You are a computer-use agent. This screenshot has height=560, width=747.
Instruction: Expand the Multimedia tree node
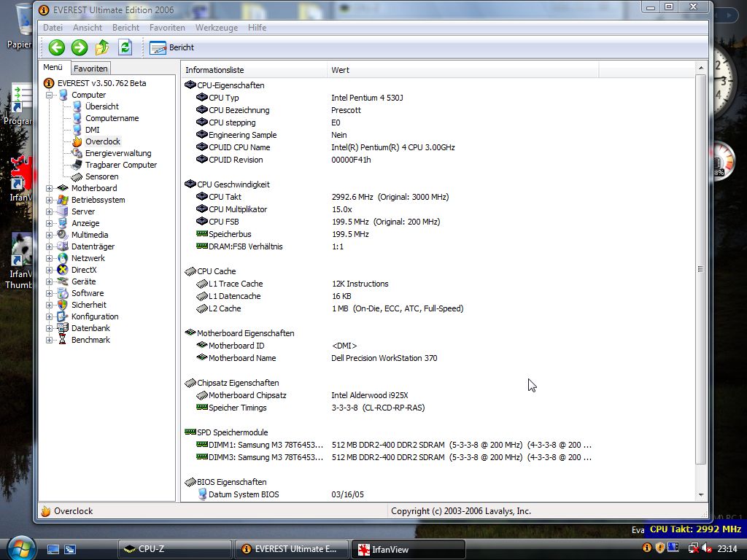[x=49, y=235]
